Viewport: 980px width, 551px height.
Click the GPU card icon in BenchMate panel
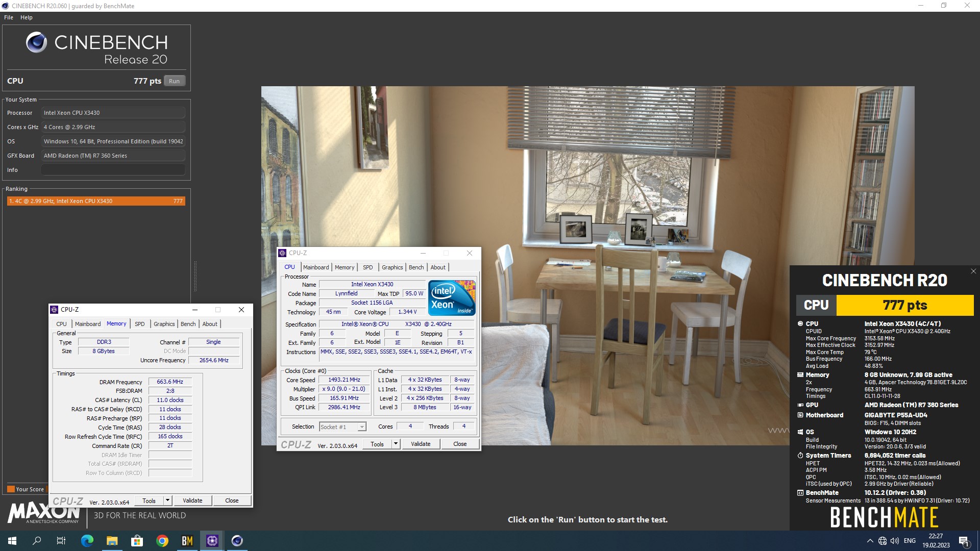click(x=800, y=405)
